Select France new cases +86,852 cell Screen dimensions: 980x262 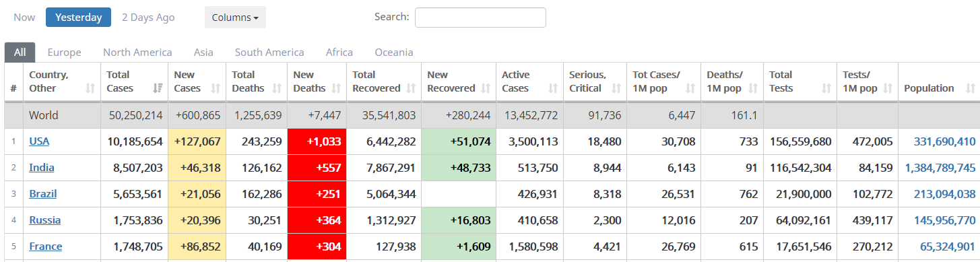(x=197, y=247)
